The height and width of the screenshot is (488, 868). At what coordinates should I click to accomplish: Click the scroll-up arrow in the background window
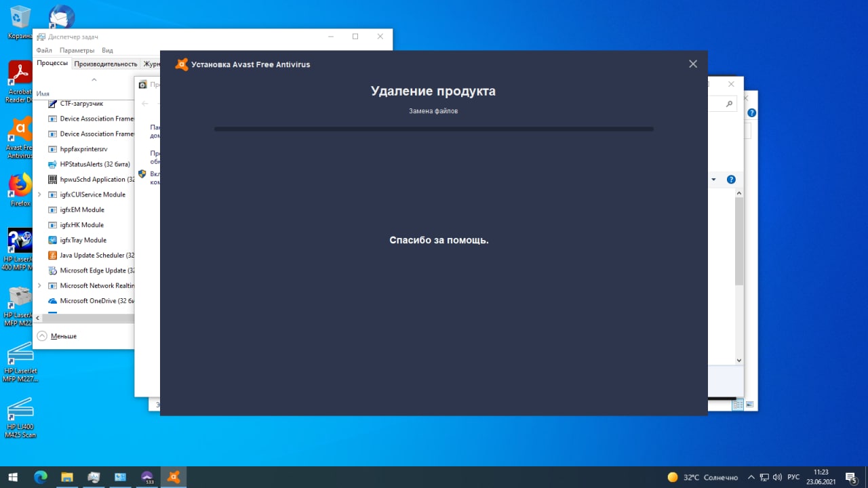pos(739,194)
